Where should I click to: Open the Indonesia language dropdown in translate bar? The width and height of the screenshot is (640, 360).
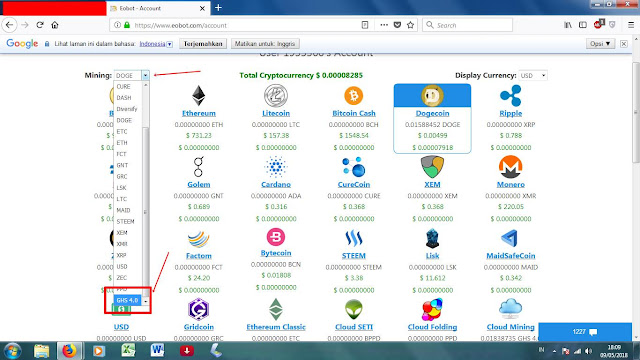pos(156,44)
